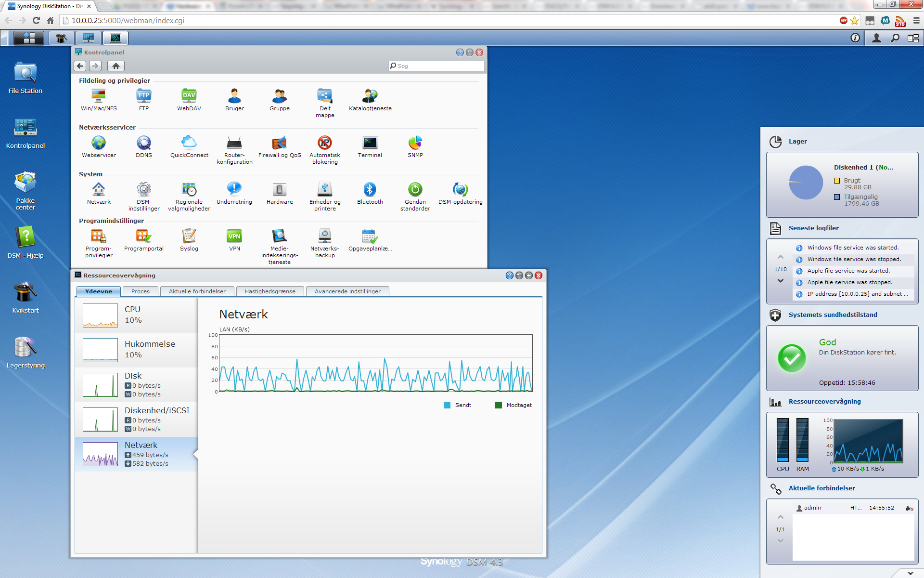
Task: Open Automatisk blokering icon
Action: (325, 149)
